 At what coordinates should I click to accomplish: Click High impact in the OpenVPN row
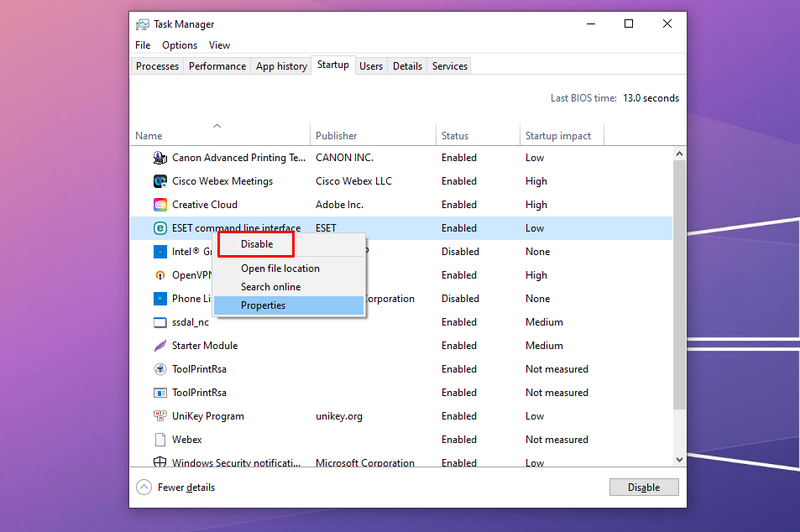point(536,275)
